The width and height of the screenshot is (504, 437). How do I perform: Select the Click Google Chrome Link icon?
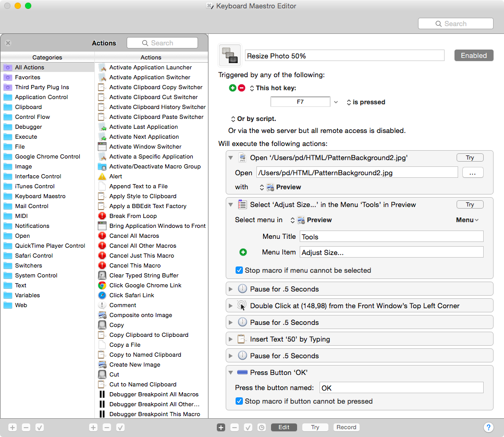point(102,285)
